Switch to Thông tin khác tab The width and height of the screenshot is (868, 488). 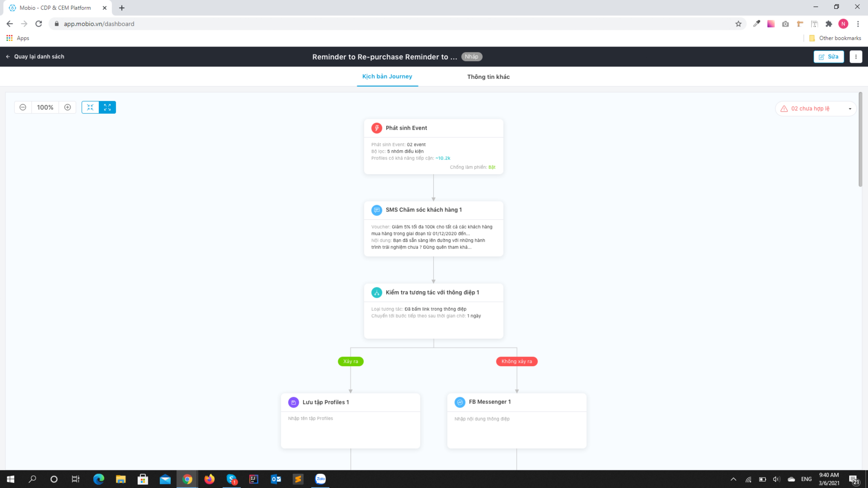pos(488,77)
